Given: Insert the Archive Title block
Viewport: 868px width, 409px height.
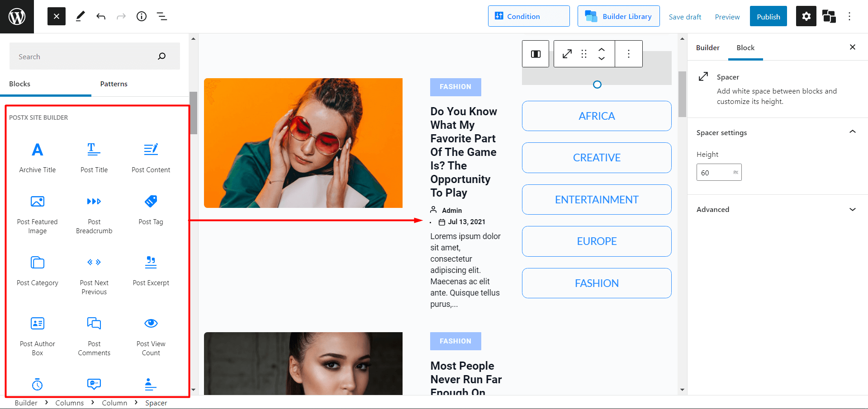Looking at the screenshot, I should point(38,156).
